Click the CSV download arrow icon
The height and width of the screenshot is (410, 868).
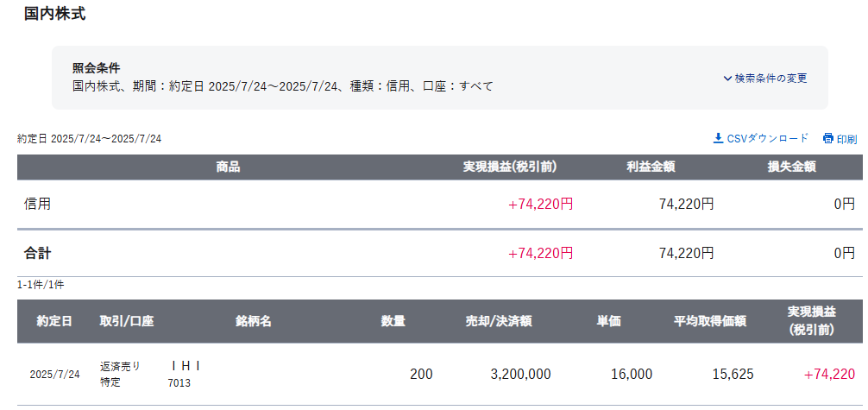[x=718, y=138]
